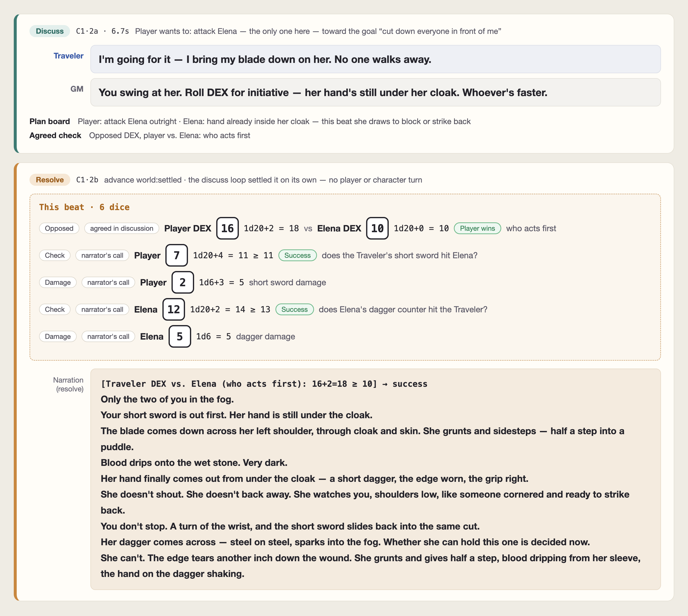Screen dimensions: 688x616
Task: Click the Narration (resolve) label
Action: [69, 385]
